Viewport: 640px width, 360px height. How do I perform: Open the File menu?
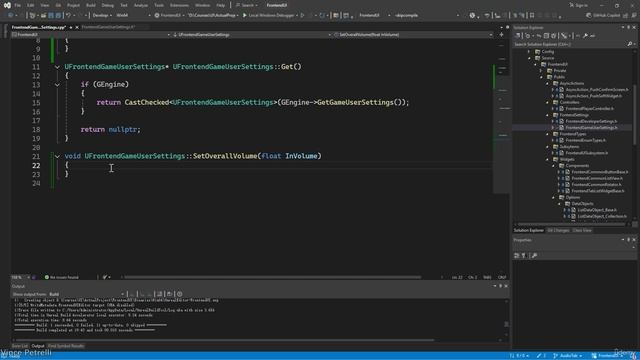[x=18, y=5]
